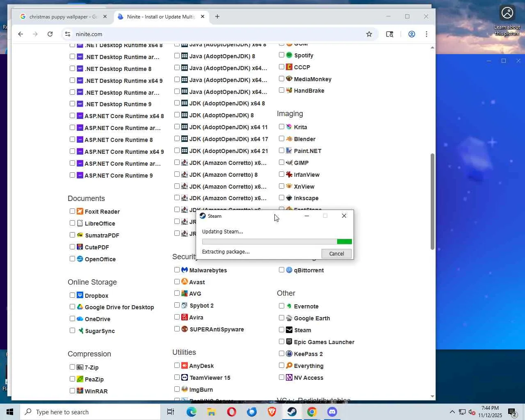The image size is (525, 420).
Task: Click the Steam update progress bar
Action: tap(277, 242)
